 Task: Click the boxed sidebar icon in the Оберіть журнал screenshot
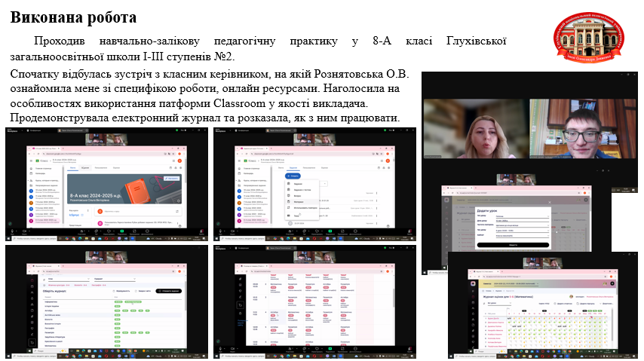32,342
